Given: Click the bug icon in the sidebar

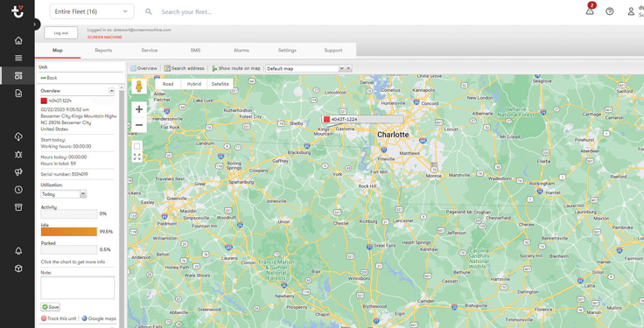Looking at the screenshot, I should [18, 154].
